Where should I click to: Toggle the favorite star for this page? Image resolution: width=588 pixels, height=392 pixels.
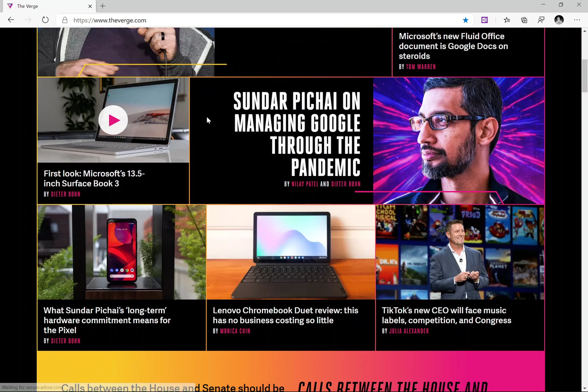[x=465, y=20]
